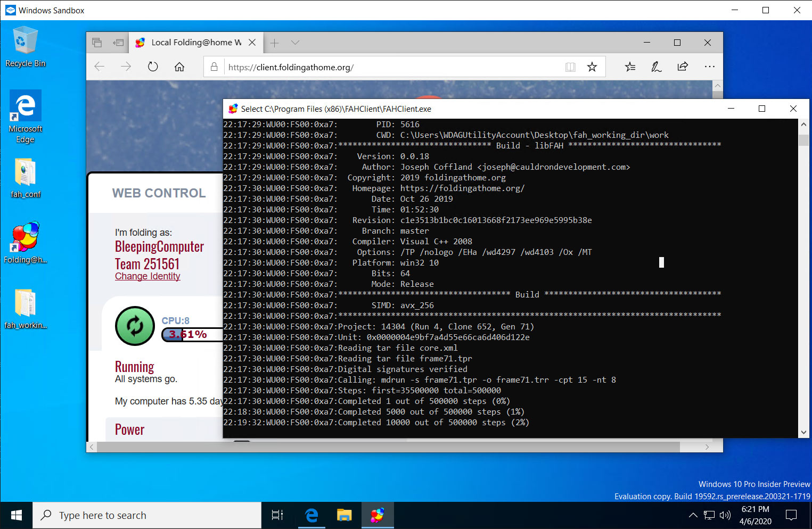This screenshot has width=812, height=529.
Task: Click Edge's tabs-set-aside icon
Action: [97, 43]
